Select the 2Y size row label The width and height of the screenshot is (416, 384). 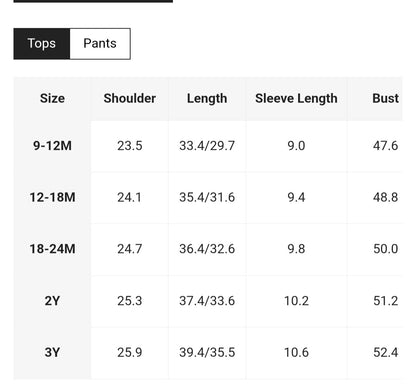pos(52,301)
